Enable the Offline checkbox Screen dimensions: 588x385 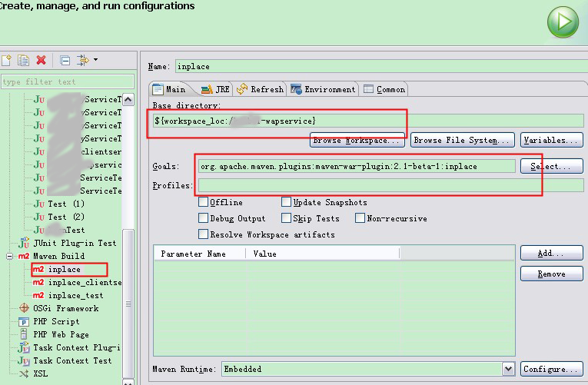coord(203,202)
